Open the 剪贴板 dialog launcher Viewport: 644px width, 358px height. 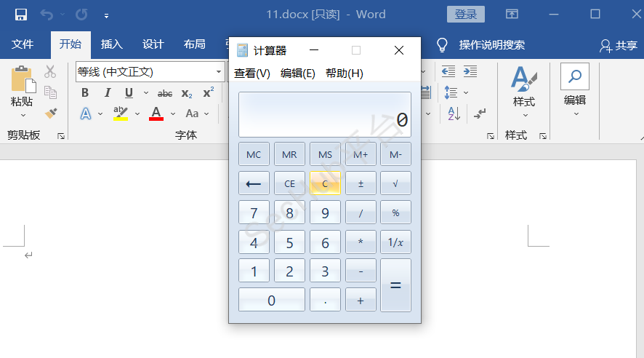[x=61, y=136]
